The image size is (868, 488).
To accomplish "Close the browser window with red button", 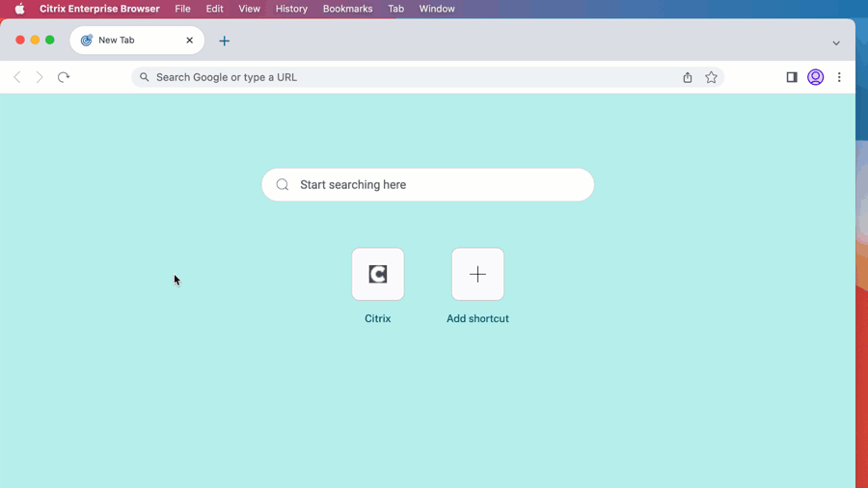I will click(x=20, y=40).
